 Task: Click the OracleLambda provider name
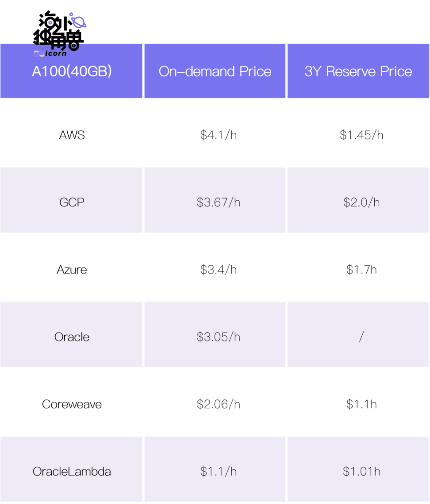point(72,472)
